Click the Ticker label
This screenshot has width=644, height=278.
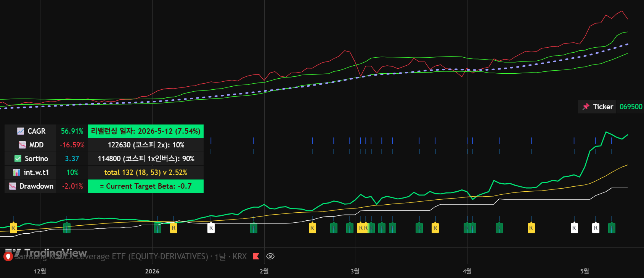click(x=603, y=107)
